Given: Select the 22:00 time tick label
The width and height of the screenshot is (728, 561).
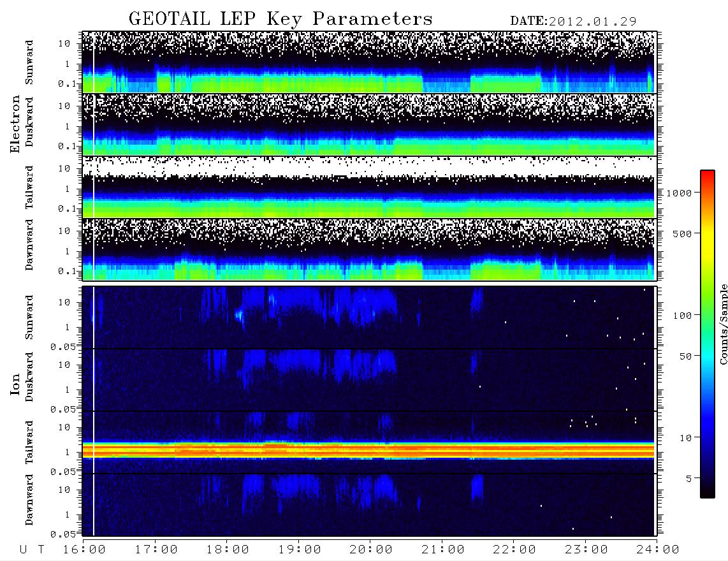Looking at the screenshot, I should (x=514, y=550).
